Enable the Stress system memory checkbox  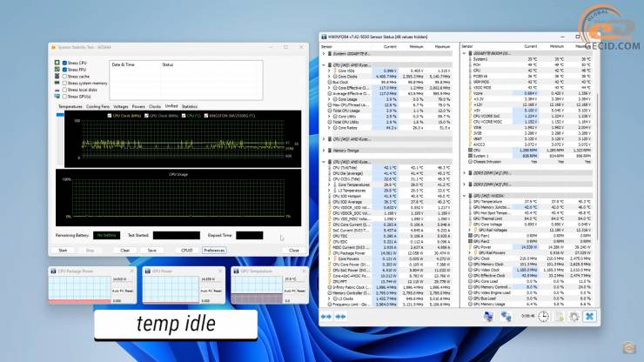[64, 83]
